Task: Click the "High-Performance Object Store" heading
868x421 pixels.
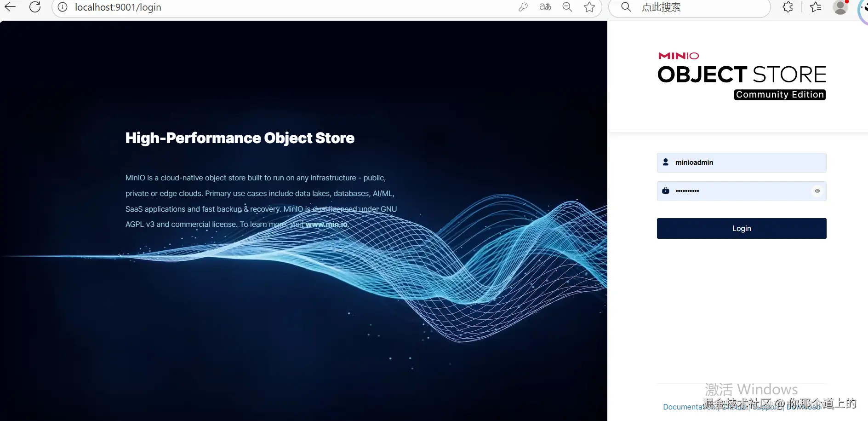Action: (240, 138)
